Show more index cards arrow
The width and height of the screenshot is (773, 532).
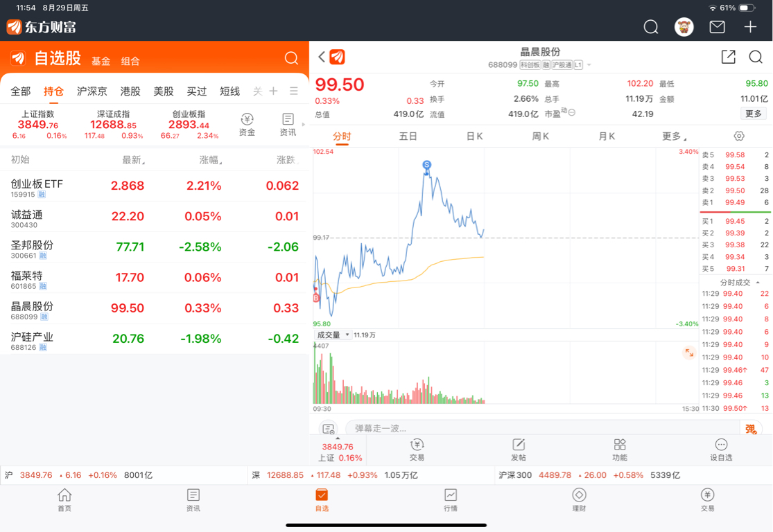click(303, 125)
